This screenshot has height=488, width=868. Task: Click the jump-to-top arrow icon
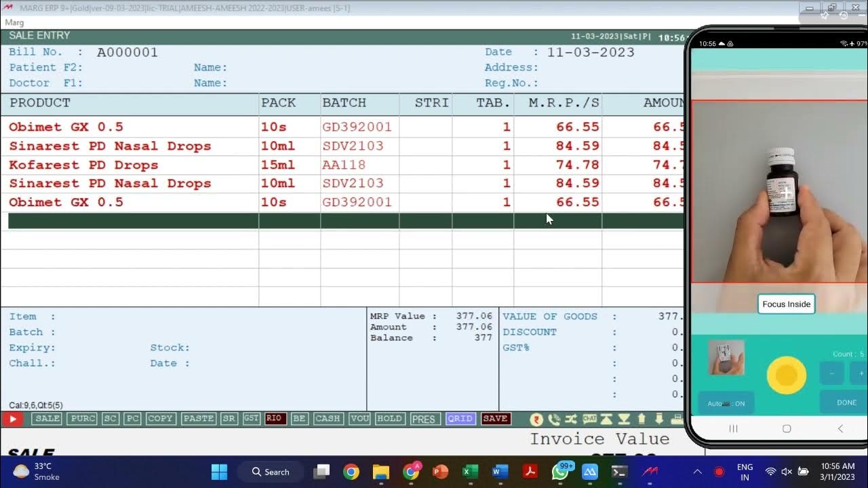tap(607, 419)
